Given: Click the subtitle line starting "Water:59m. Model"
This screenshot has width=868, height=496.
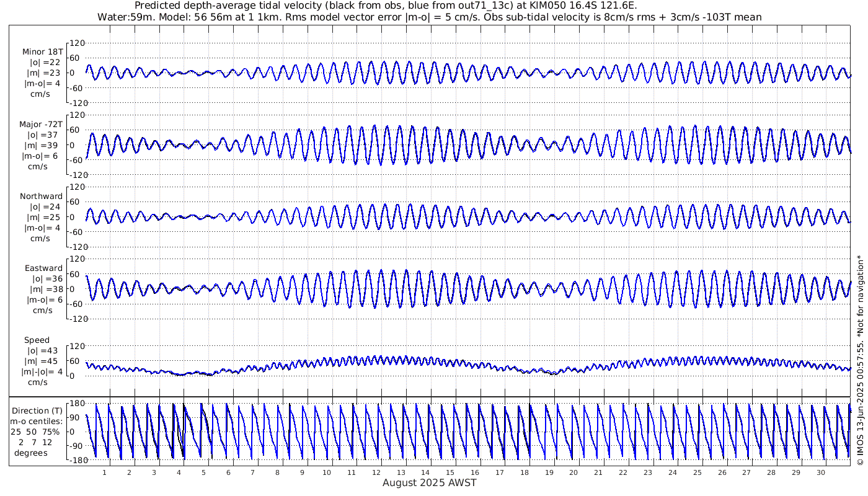Looking at the screenshot, I should point(430,17).
